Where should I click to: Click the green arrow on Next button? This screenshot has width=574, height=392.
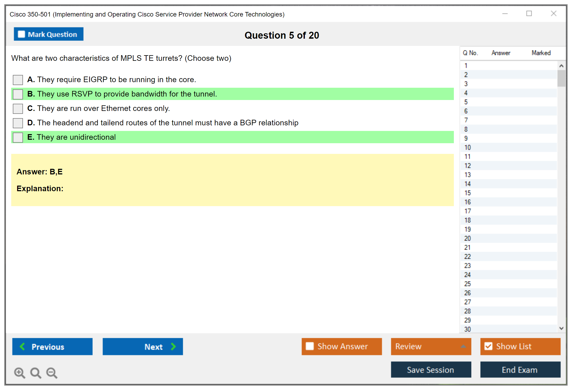click(173, 346)
